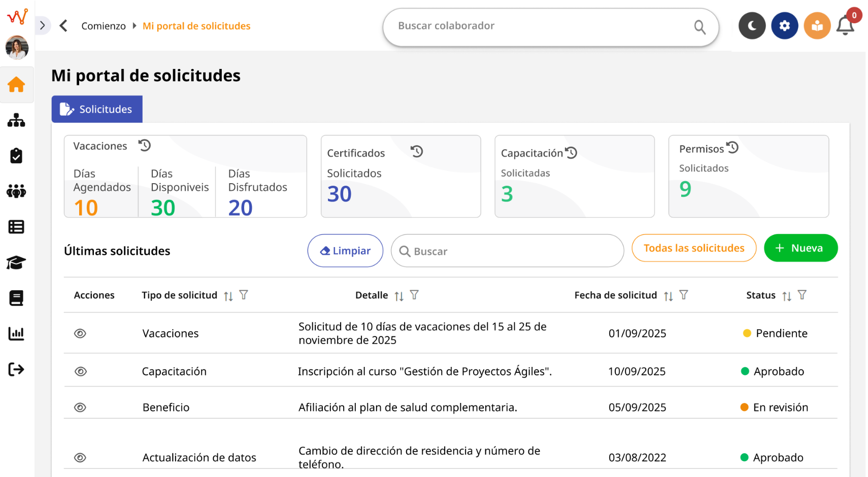Open the organization chart sidebar icon
This screenshot has height=477, width=868.
tap(16, 120)
